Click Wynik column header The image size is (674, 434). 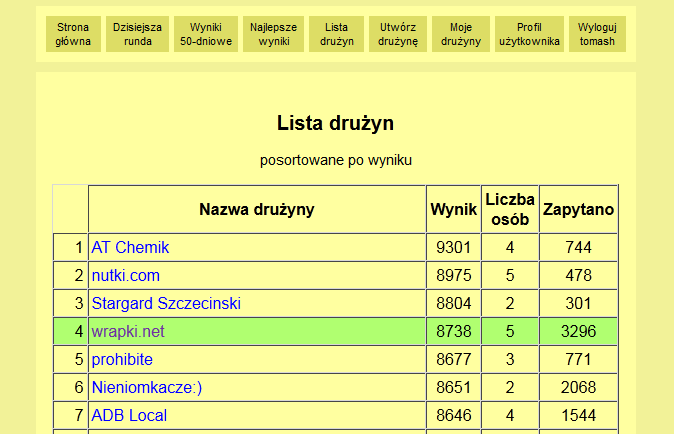pos(453,209)
